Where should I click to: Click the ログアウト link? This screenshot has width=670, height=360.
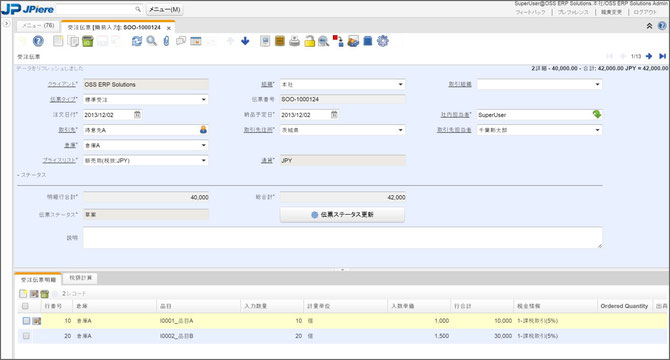pyautogui.click(x=644, y=12)
